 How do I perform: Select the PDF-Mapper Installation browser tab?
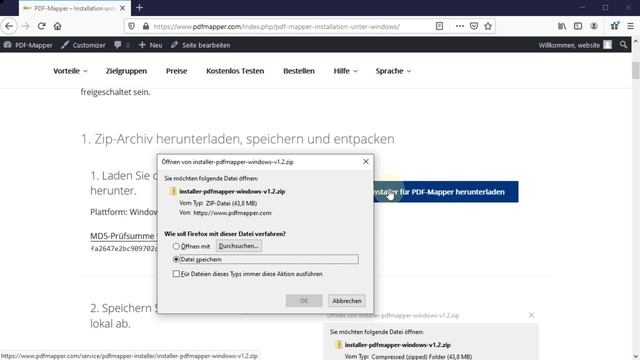(x=75, y=8)
